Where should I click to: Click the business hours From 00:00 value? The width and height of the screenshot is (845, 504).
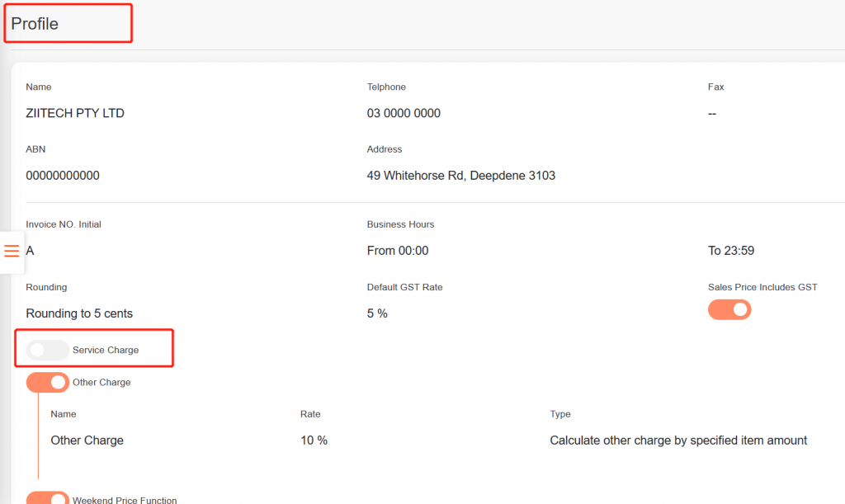click(398, 251)
